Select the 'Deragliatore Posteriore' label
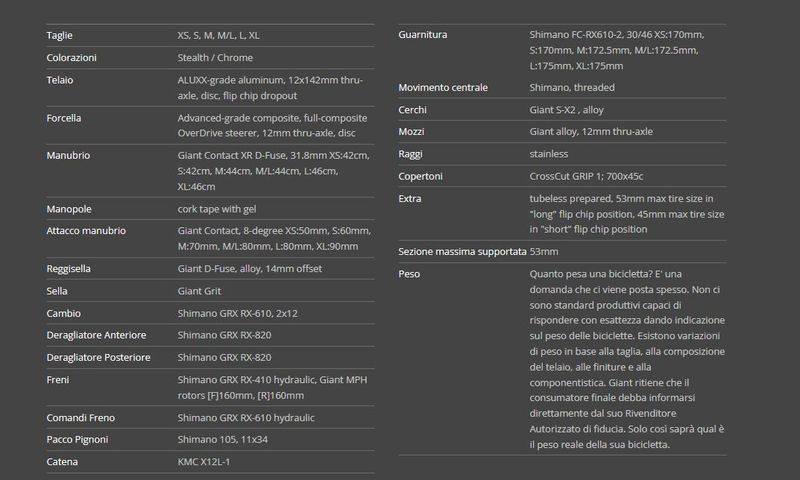The image size is (800, 480). click(98, 358)
